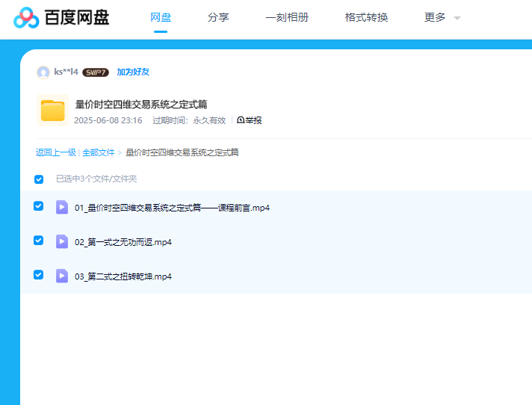Switch to the 网盘 tab
Screen dimensions: 532x405
(161, 17)
